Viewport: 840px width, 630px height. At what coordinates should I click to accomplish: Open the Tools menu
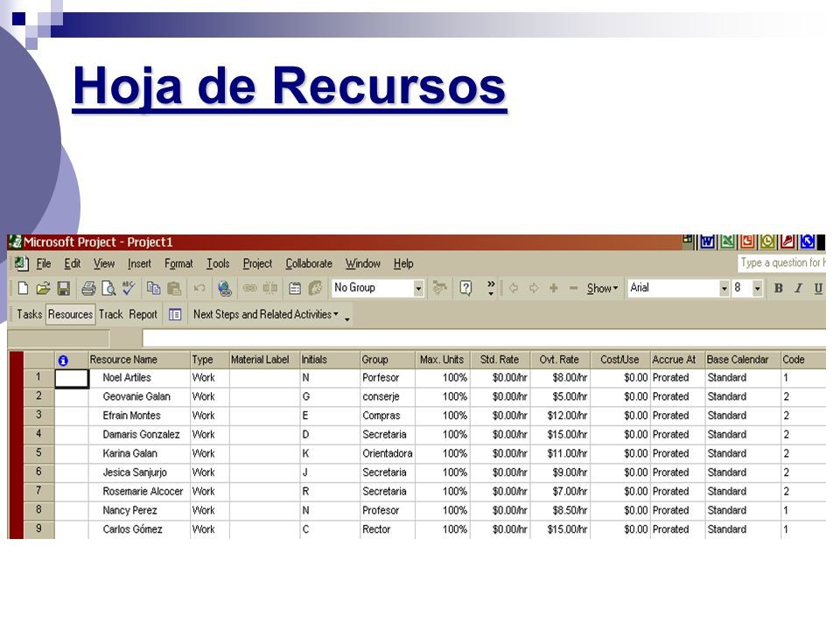[x=218, y=263]
